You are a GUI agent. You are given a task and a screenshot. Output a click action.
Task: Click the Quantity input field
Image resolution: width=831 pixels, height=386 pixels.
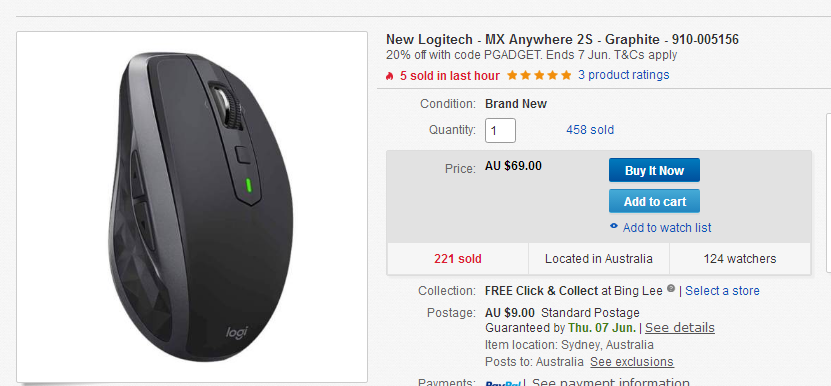pos(500,130)
